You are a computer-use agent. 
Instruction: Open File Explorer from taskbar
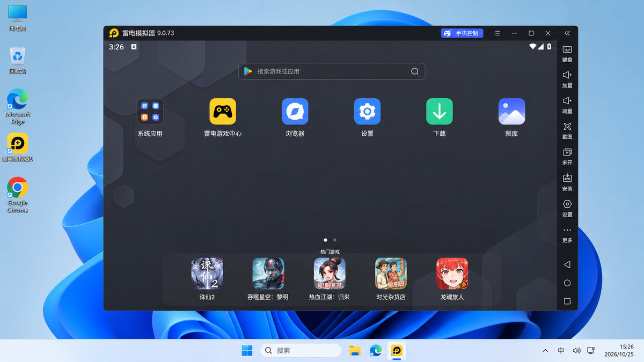coord(355,351)
